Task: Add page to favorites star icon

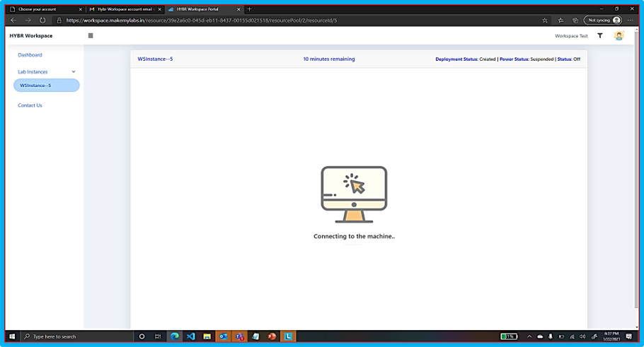Action: click(545, 20)
